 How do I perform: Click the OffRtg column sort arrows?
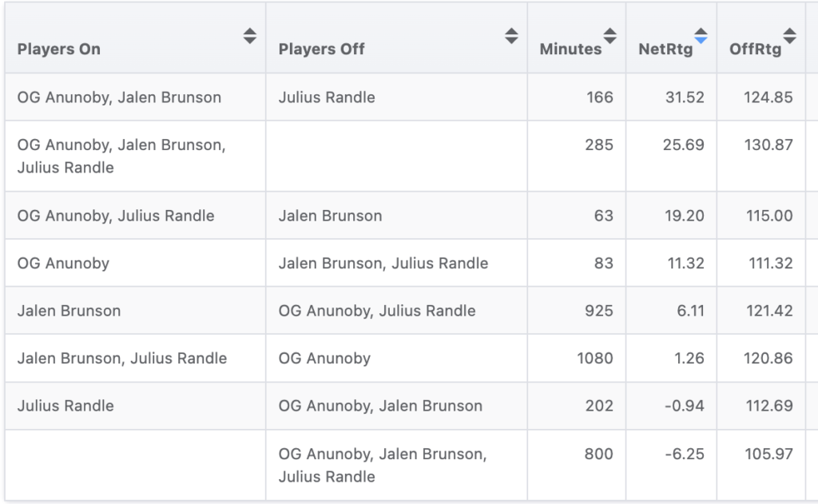(x=789, y=36)
